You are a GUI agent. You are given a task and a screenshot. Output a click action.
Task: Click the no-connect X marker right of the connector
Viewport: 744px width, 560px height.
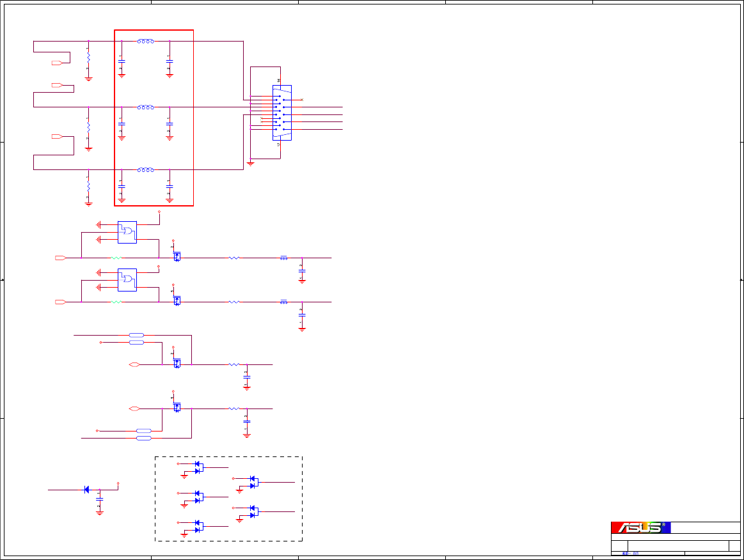coord(302,100)
